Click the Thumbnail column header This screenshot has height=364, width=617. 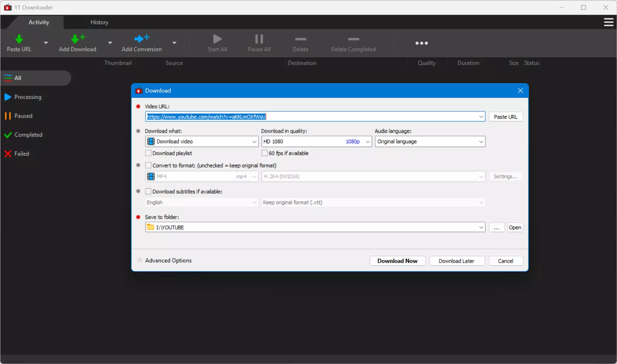[x=118, y=63]
